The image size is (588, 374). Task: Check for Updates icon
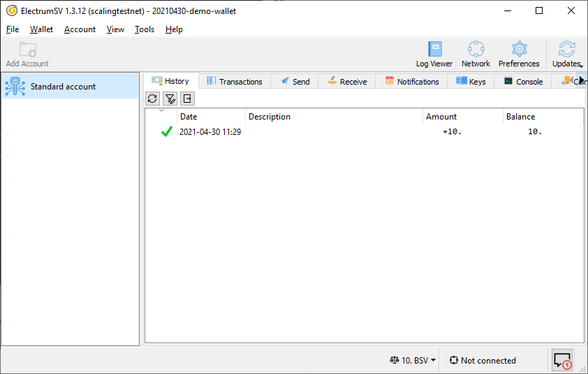[x=566, y=54]
